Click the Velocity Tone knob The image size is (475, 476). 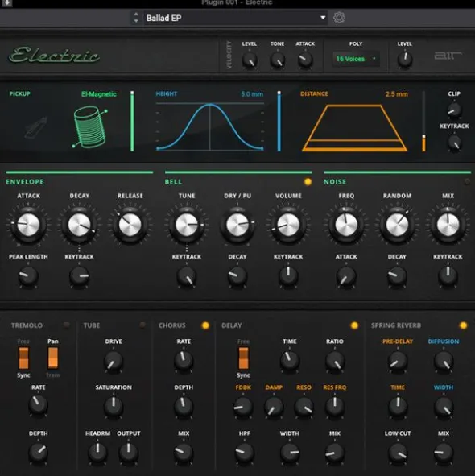coord(278,60)
